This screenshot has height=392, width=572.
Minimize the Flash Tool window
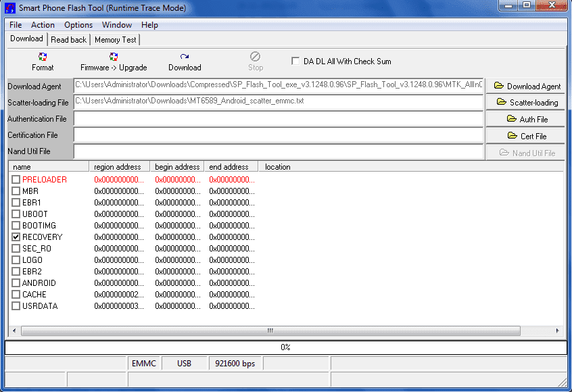click(x=509, y=5)
